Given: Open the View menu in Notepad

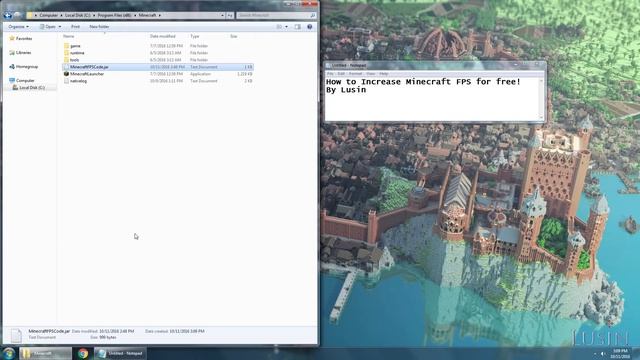Looking at the screenshot, I should [371, 74].
